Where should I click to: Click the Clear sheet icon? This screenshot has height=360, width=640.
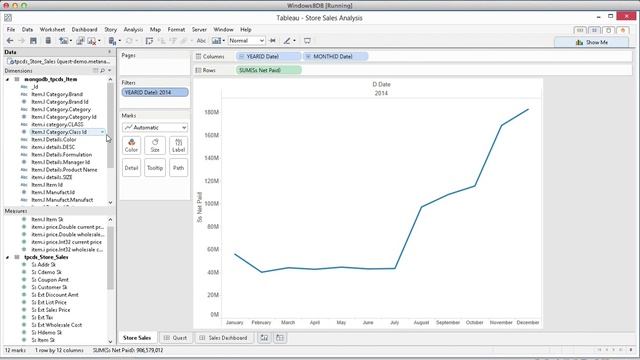click(x=92, y=40)
